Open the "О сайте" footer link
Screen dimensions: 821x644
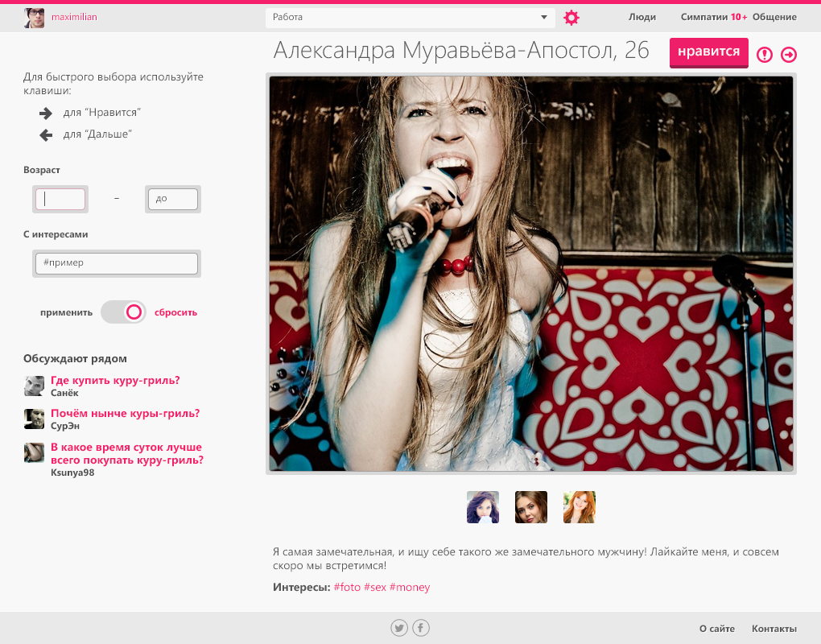717,629
